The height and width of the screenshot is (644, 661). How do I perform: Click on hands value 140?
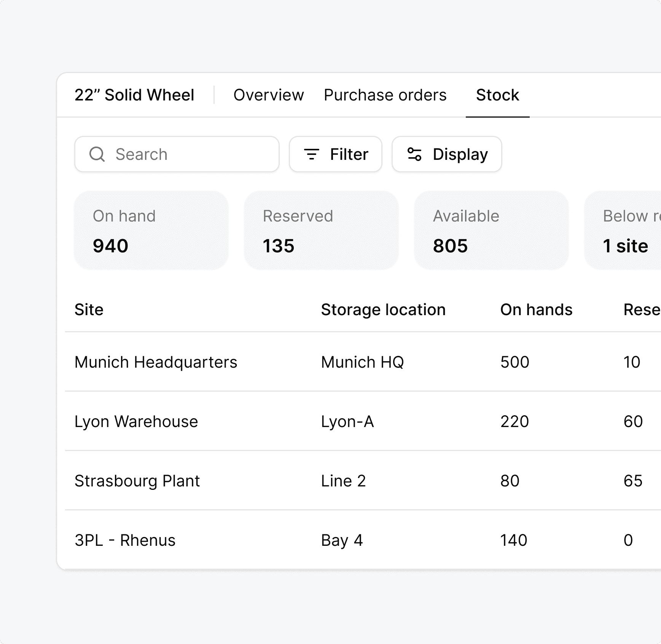(x=514, y=540)
